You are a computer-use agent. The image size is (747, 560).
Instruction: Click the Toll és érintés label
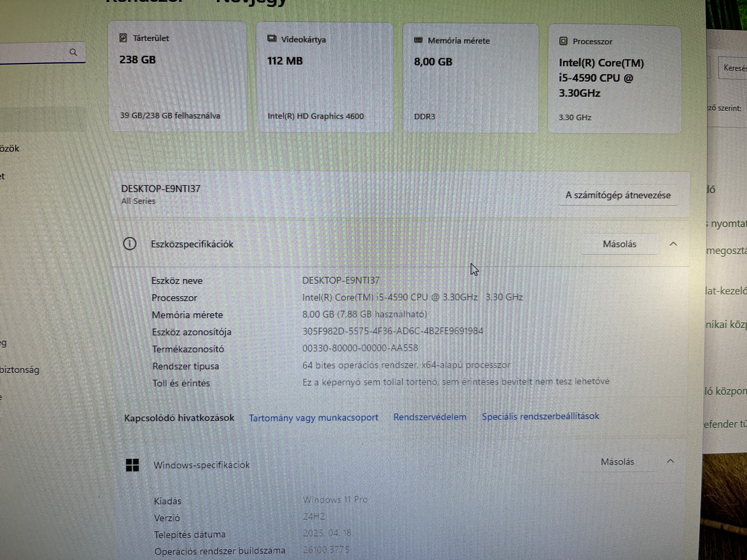[181, 383]
